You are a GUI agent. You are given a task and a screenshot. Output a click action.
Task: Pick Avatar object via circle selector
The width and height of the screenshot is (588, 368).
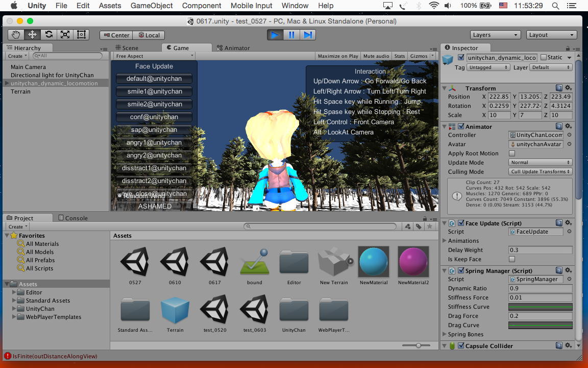coord(569,144)
